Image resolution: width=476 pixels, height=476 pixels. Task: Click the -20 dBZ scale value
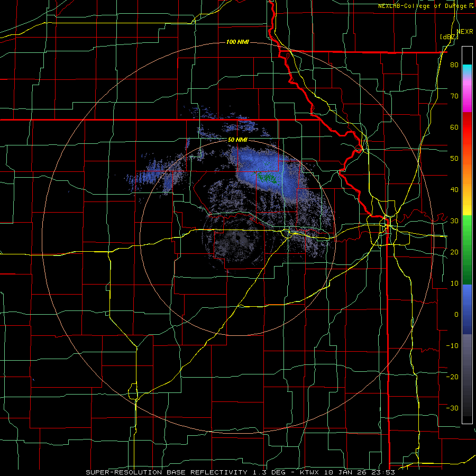coord(452,377)
